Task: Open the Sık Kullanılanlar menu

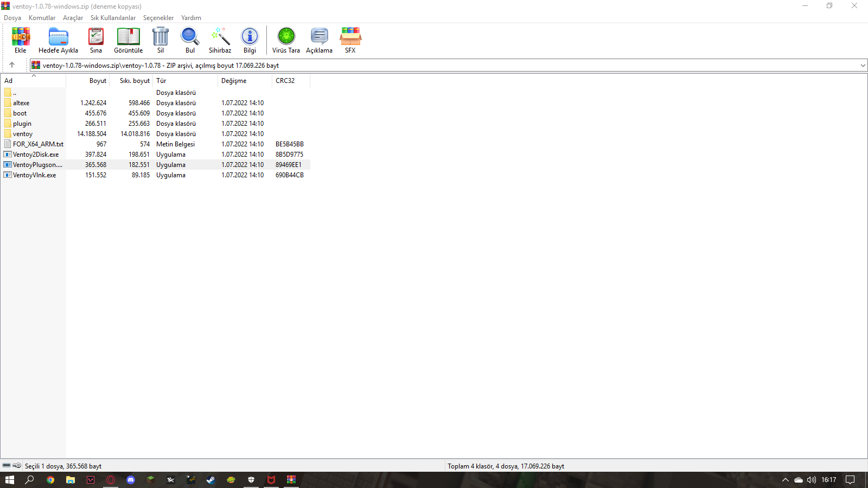Action: (113, 18)
